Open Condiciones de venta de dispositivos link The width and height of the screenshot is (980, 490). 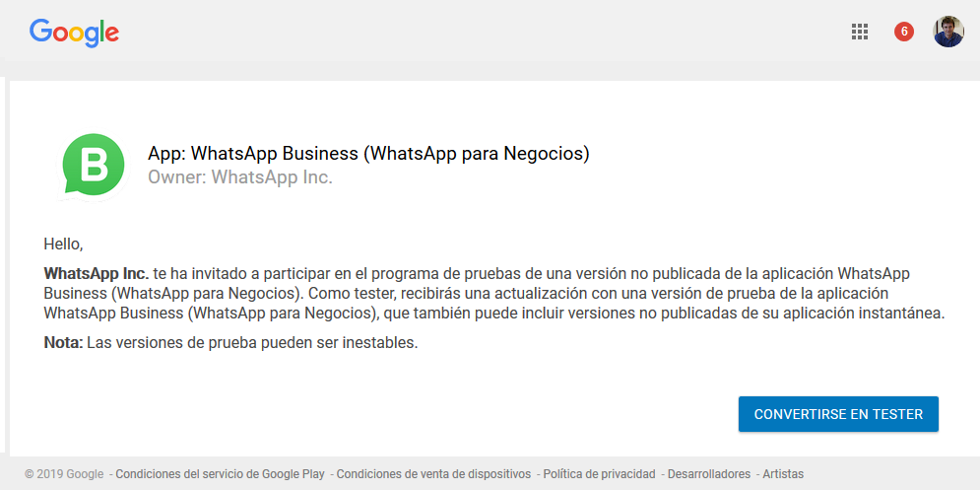433,473
